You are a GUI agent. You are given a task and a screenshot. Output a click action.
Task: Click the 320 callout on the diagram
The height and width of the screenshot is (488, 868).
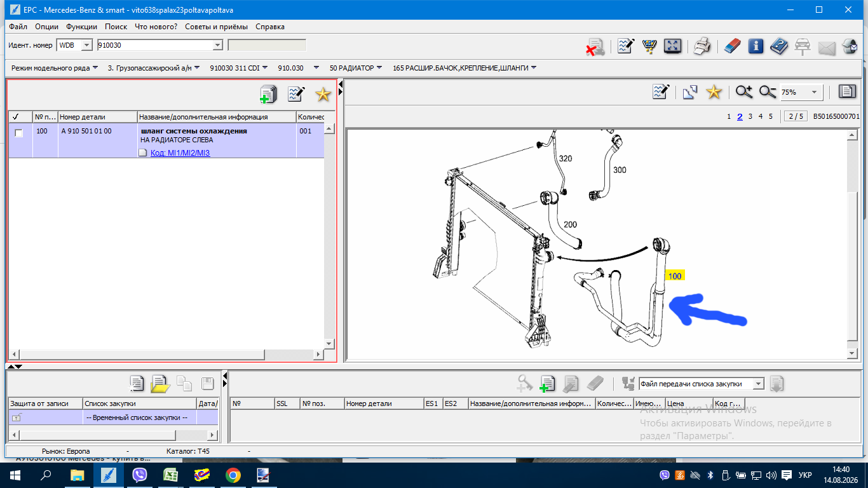pos(566,158)
